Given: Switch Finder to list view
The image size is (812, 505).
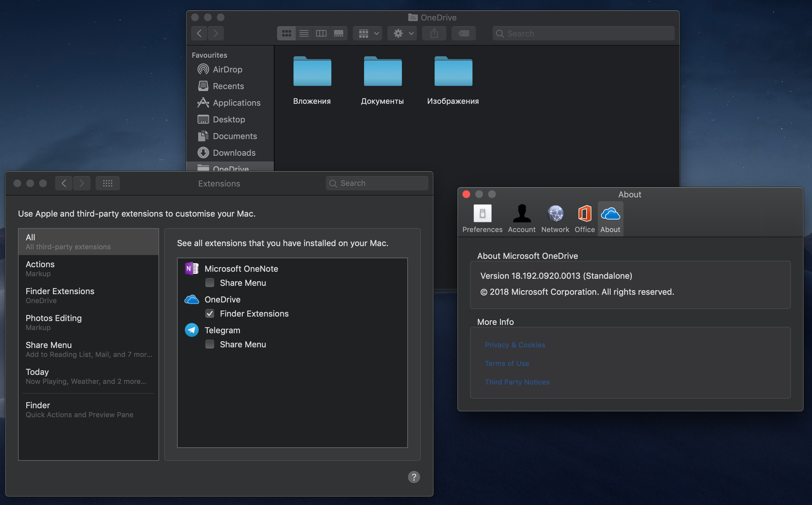Looking at the screenshot, I should click(304, 33).
